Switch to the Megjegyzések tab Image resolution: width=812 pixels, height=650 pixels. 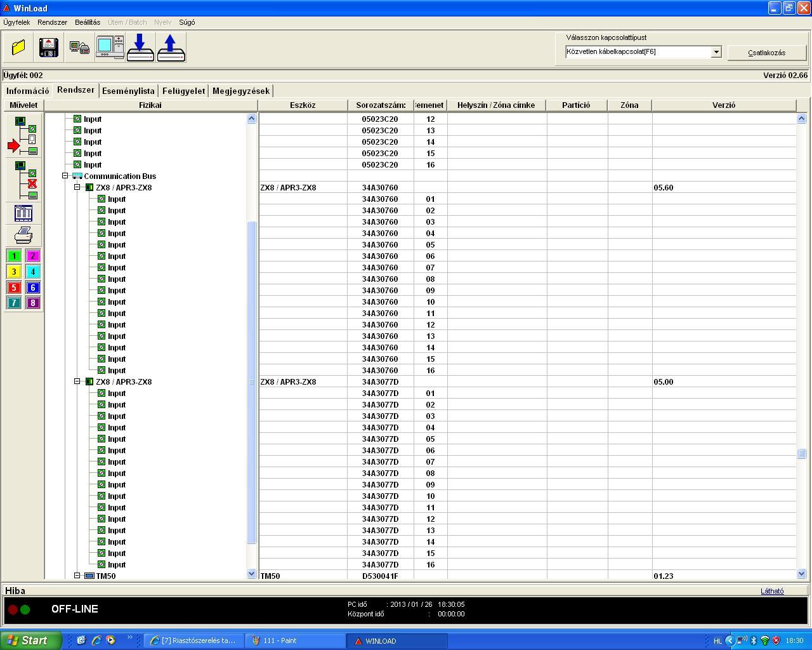[x=241, y=91]
